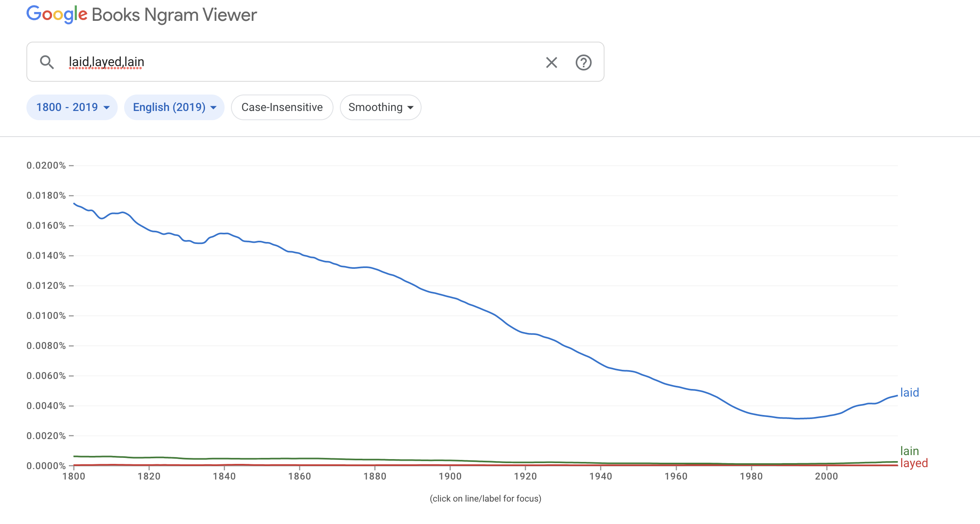The height and width of the screenshot is (524, 980).
Task: Open the help question mark icon
Action: [x=583, y=62]
